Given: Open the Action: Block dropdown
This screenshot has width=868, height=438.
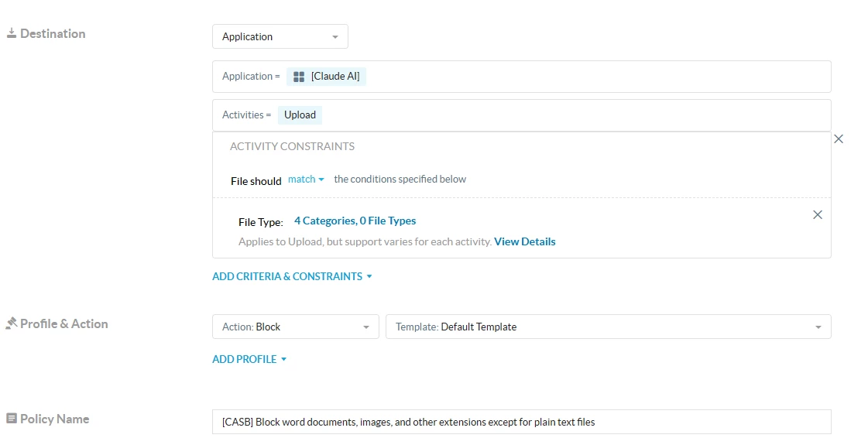Looking at the screenshot, I should coord(296,327).
